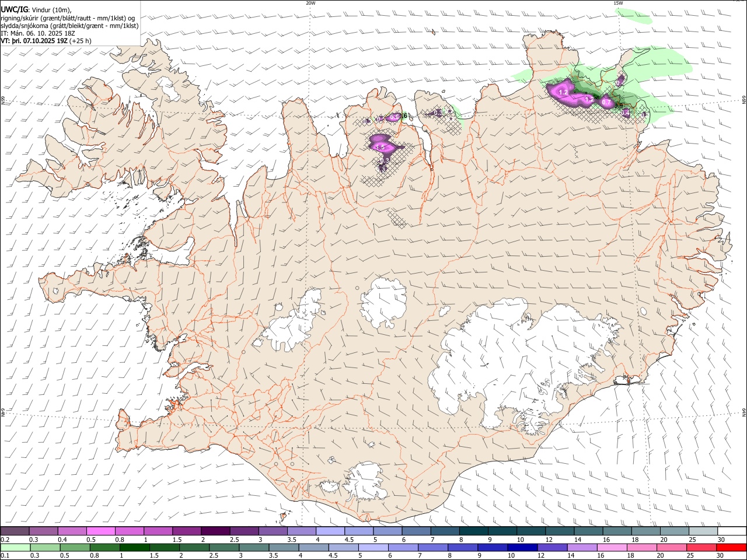Click the 'VT: þri. 07.10.2025 19Z (+25 h)' line
Image resolution: width=747 pixels, height=560 pixels.
(46, 41)
